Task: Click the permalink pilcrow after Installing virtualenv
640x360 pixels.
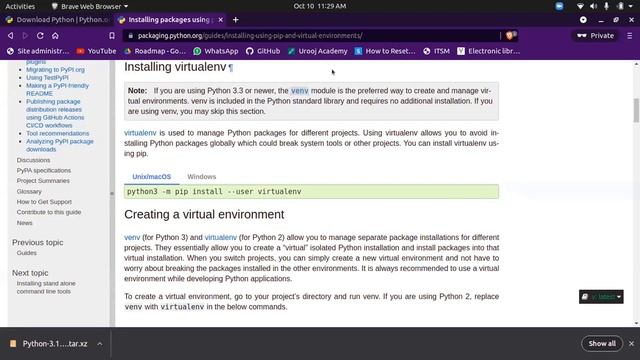Action: point(231,67)
